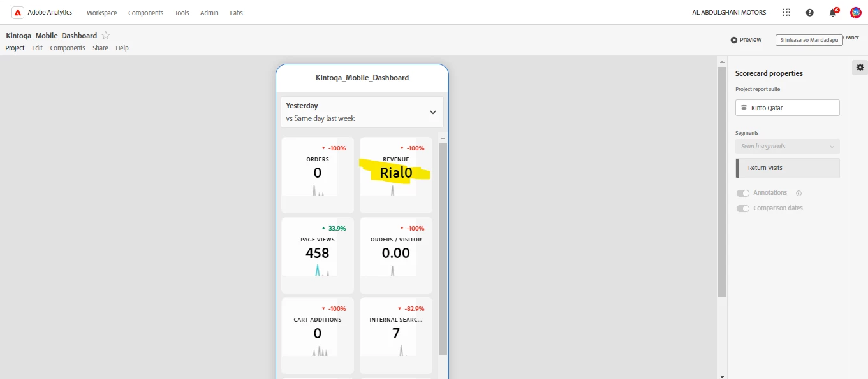868x379 pixels.
Task: Open the Kinto Qatar report suite selector
Action: click(x=787, y=108)
